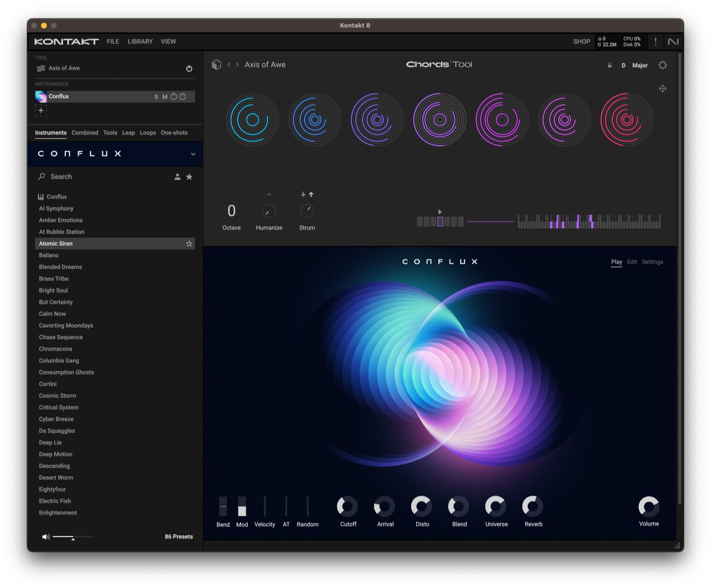The width and height of the screenshot is (711, 588).
Task: Open the Major scale dropdown
Action: tap(639, 65)
